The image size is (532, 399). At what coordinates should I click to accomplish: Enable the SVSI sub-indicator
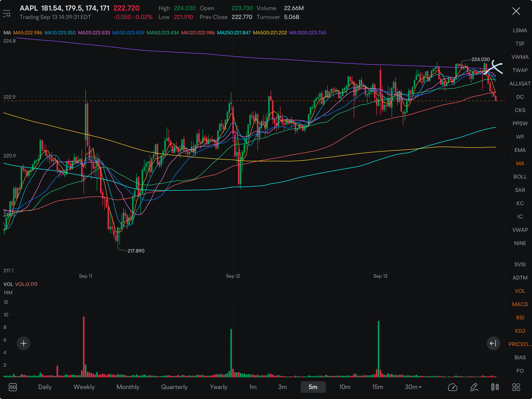[x=520, y=264]
